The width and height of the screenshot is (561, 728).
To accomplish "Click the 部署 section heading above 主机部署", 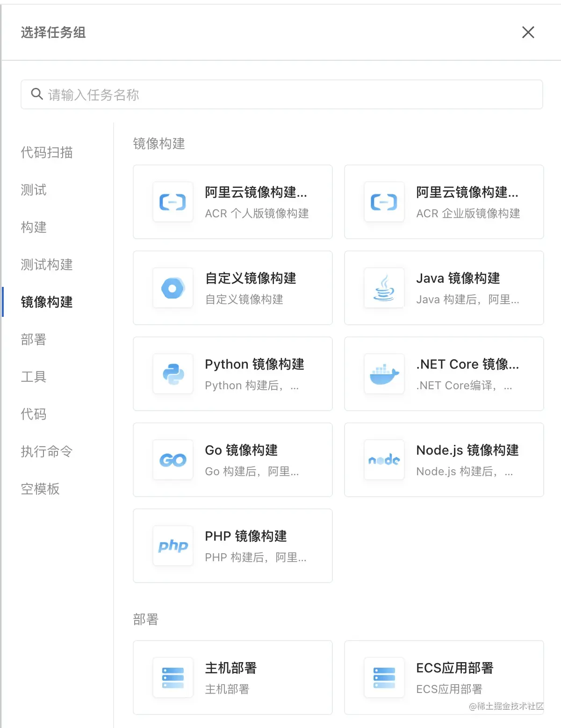I will [146, 619].
